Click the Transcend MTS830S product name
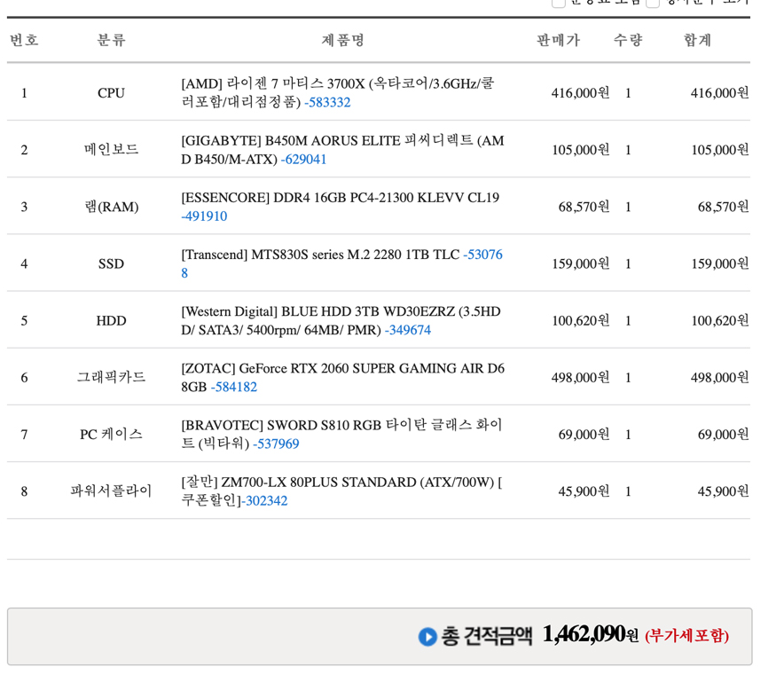Image resolution: width=784 pixels, height=683 pixels. click(320, 255)
